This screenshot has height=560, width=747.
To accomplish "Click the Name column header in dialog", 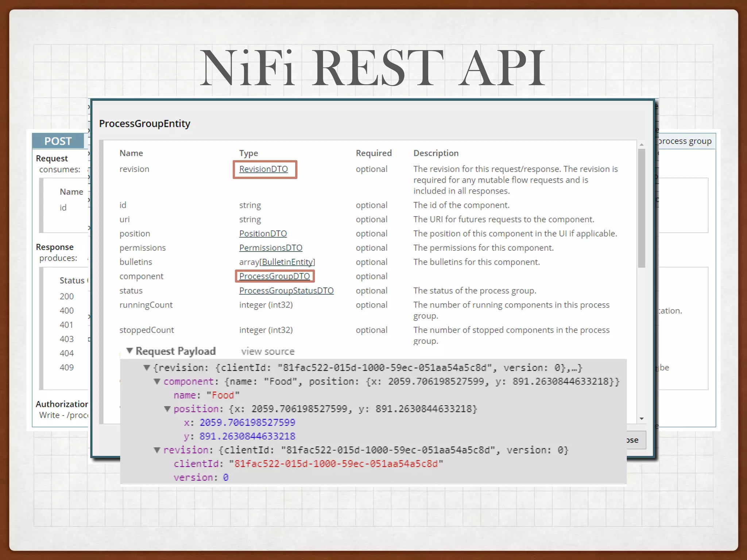I will [131, 153].
